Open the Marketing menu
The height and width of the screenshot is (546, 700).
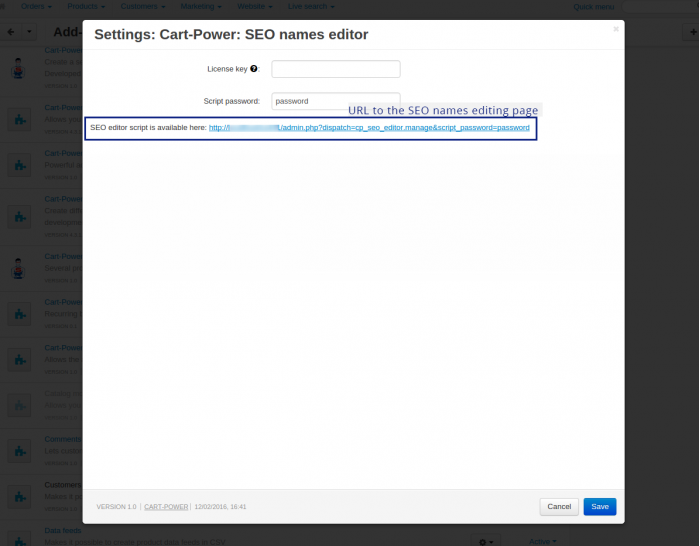click(x=201, y=6)
